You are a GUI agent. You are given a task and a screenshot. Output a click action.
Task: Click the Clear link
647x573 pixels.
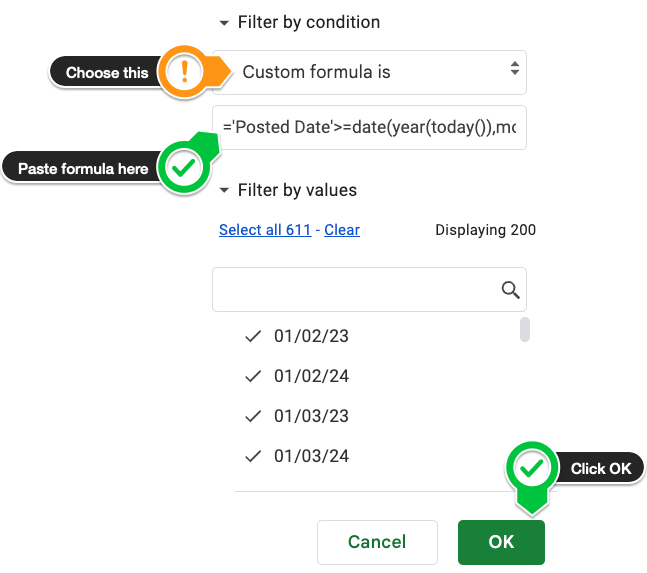coord(342,230)
